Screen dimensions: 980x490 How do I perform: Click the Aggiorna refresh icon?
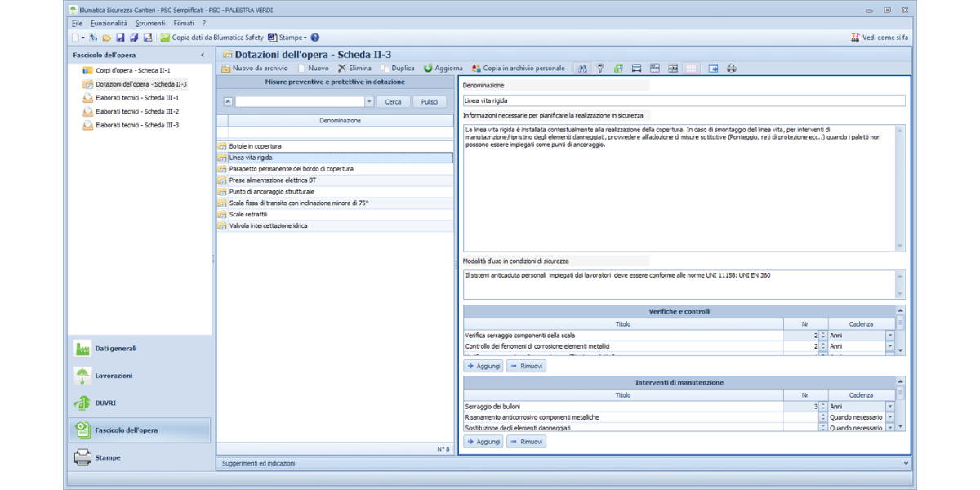pyautogui.click(x=428, y=69)
